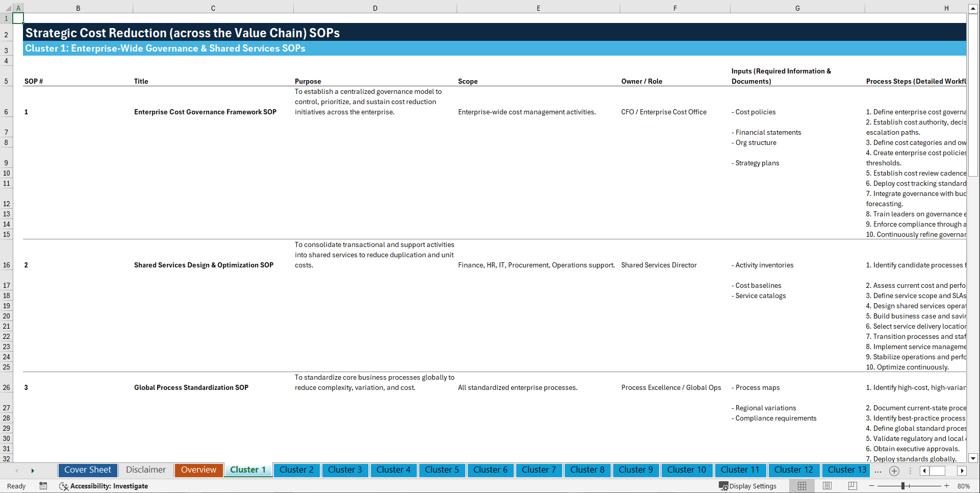
Task: Switch to Normal view in status bar
Action: coord(801,486)
